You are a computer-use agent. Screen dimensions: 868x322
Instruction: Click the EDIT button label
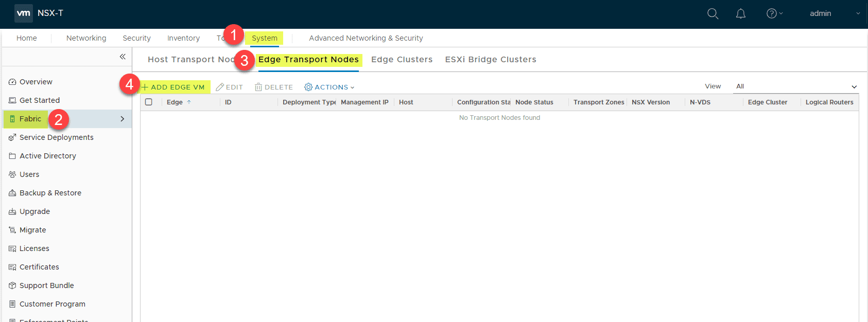[x=234, y=87]
